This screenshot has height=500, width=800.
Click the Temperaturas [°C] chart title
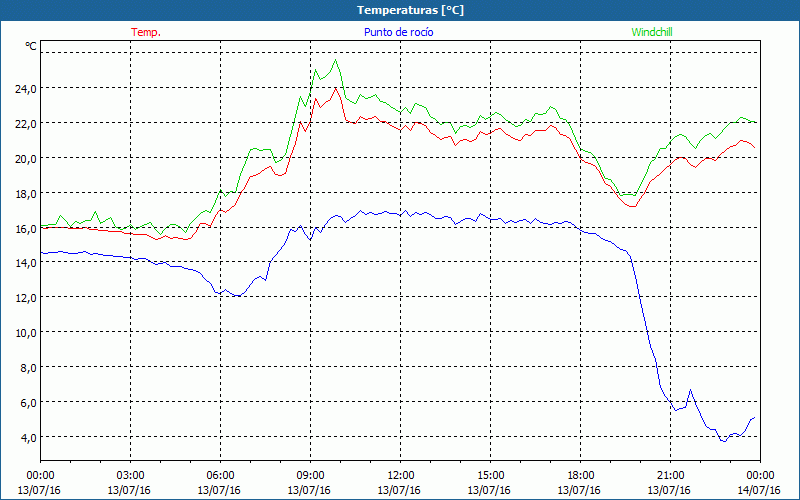tap(410, 10)
